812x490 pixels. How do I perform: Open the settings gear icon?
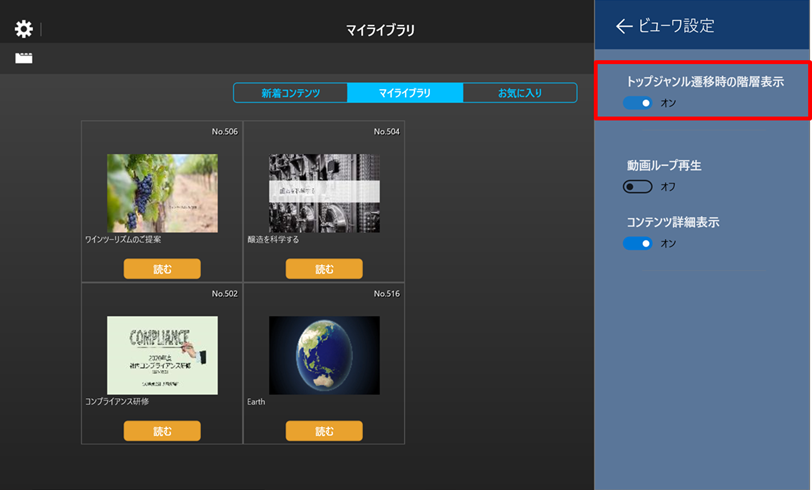[x=24, y=29]
